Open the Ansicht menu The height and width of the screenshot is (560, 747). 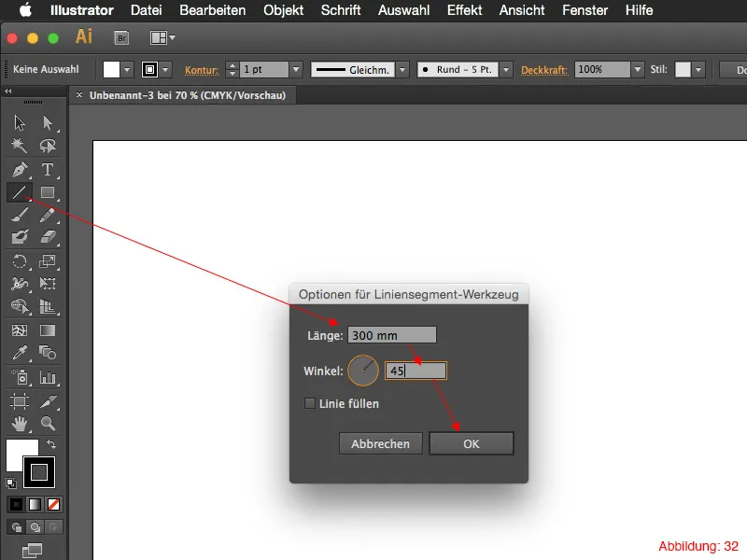pyautogui.click(x=522, y=10)
